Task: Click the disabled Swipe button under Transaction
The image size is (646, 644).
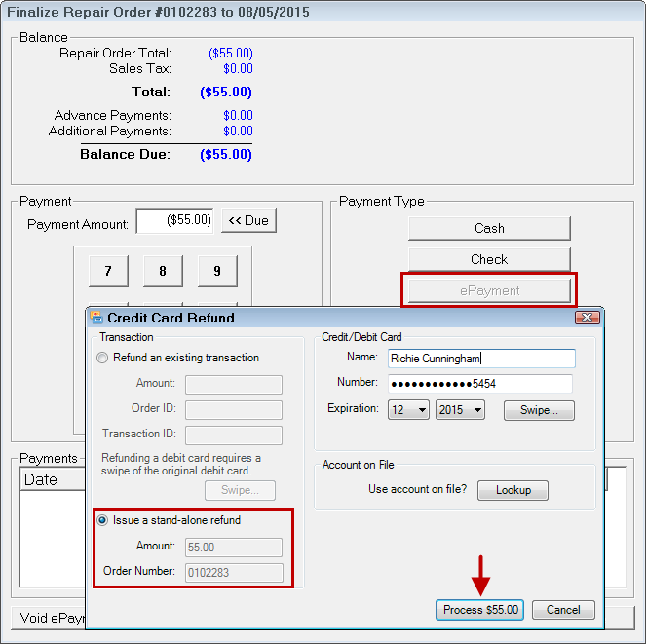Action: pos(240,490)
